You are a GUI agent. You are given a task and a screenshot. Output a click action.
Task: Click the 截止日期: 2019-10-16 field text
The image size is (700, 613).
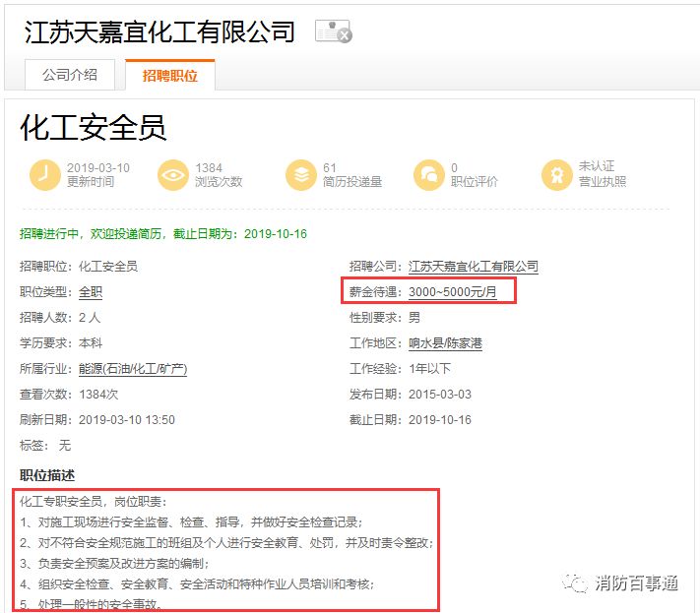click(411, 419)
